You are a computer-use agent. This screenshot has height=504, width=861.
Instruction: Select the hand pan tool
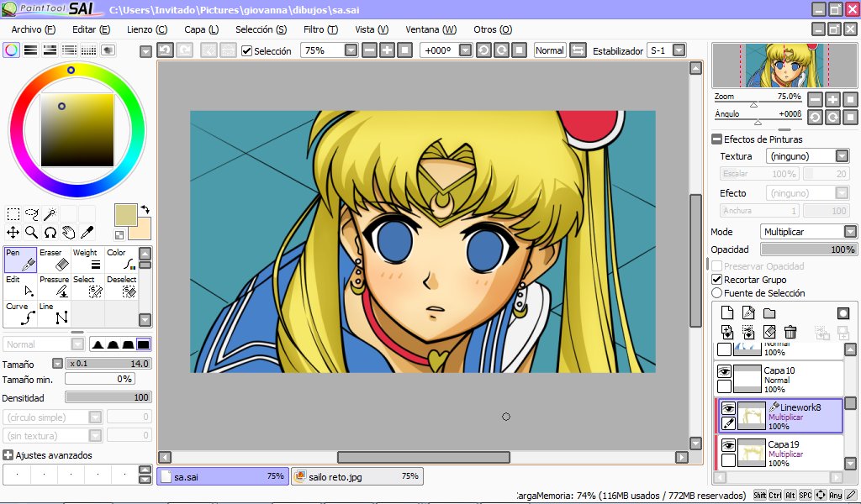(x=69, y=233)
